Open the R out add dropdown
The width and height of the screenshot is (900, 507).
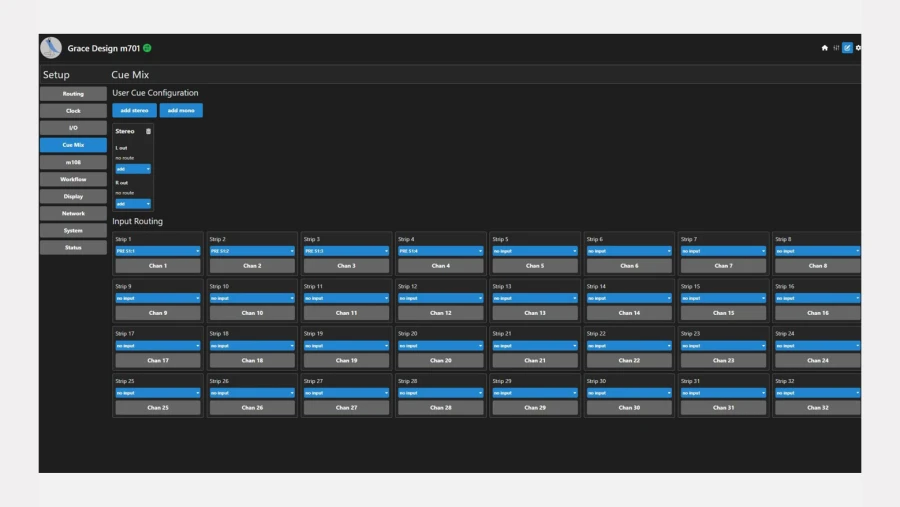133,204
